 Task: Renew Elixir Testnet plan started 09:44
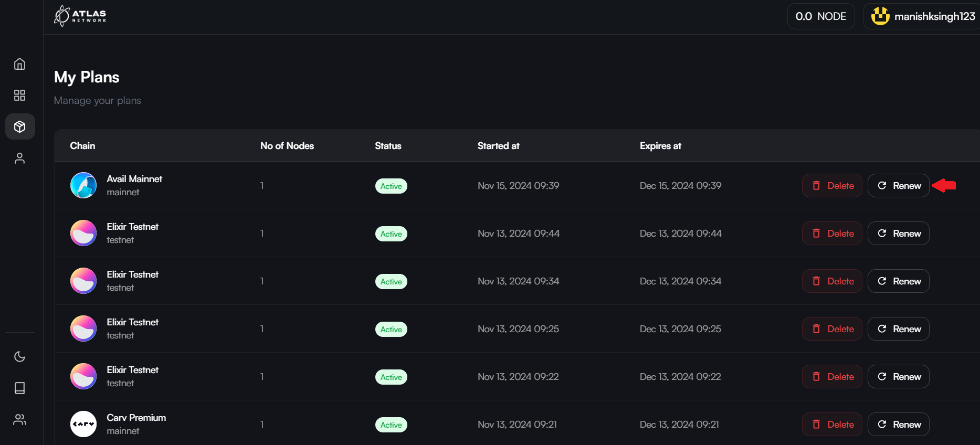[898, 234]
